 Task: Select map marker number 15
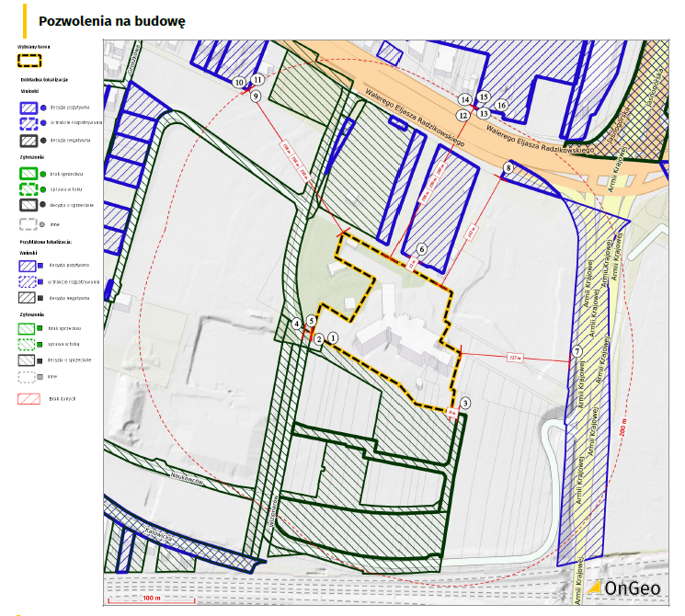(x=484, y=97)
